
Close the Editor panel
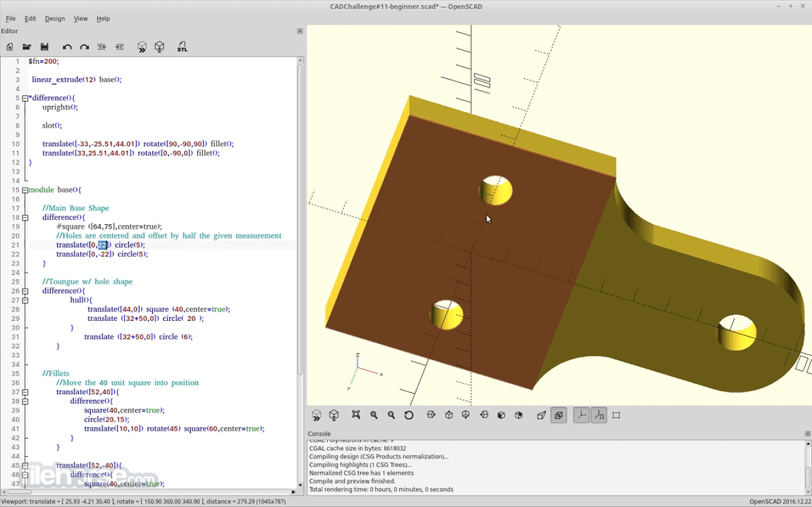[300, 31]
